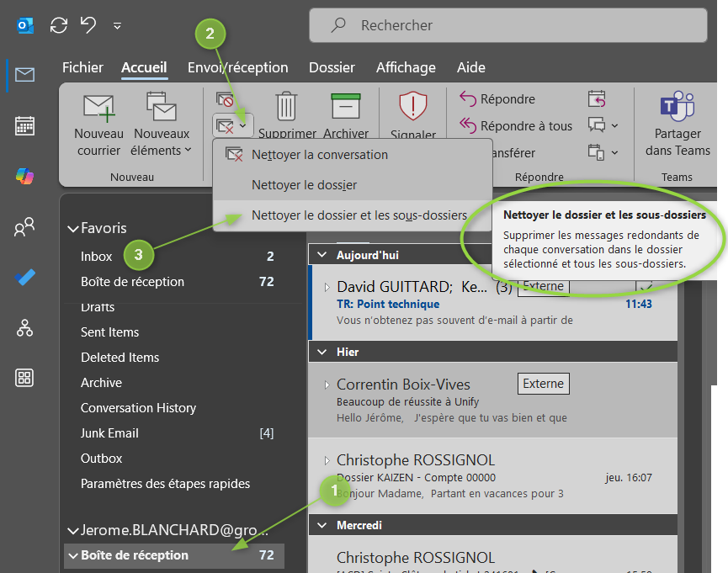Click the Nouveau courrier button
The height and width of the screenshot is (573, 728).
tap(98, 125)
